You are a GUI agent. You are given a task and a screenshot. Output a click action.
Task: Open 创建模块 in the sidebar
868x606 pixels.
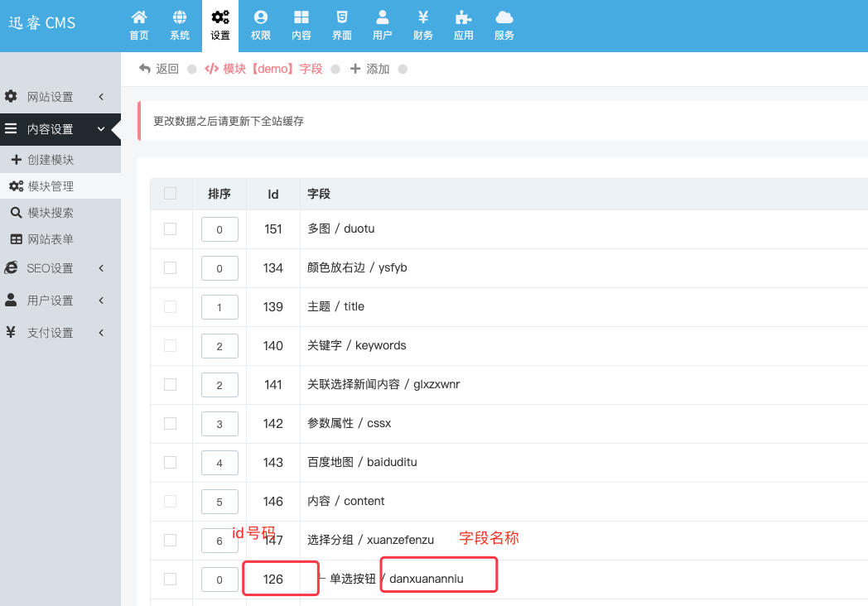(60, 160)
